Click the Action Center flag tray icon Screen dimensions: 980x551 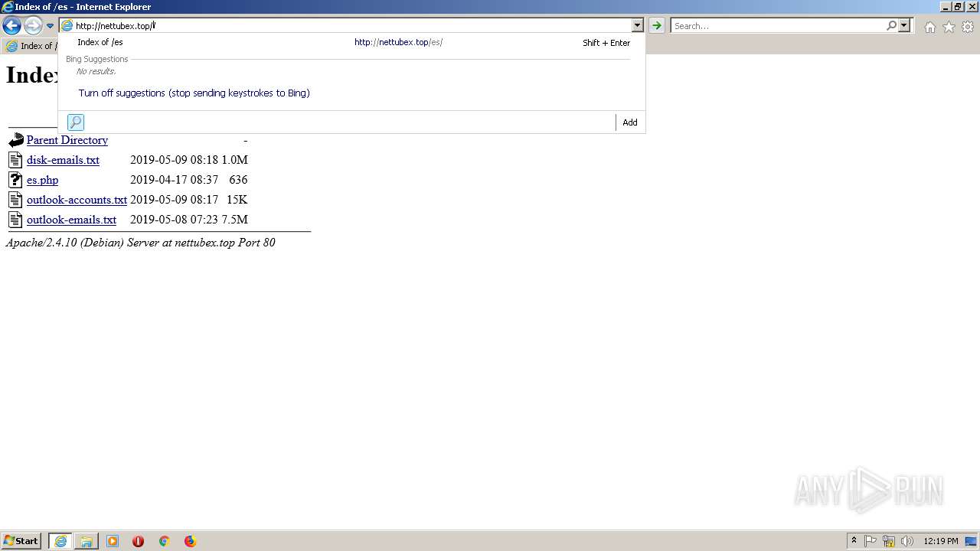[871, 541]
